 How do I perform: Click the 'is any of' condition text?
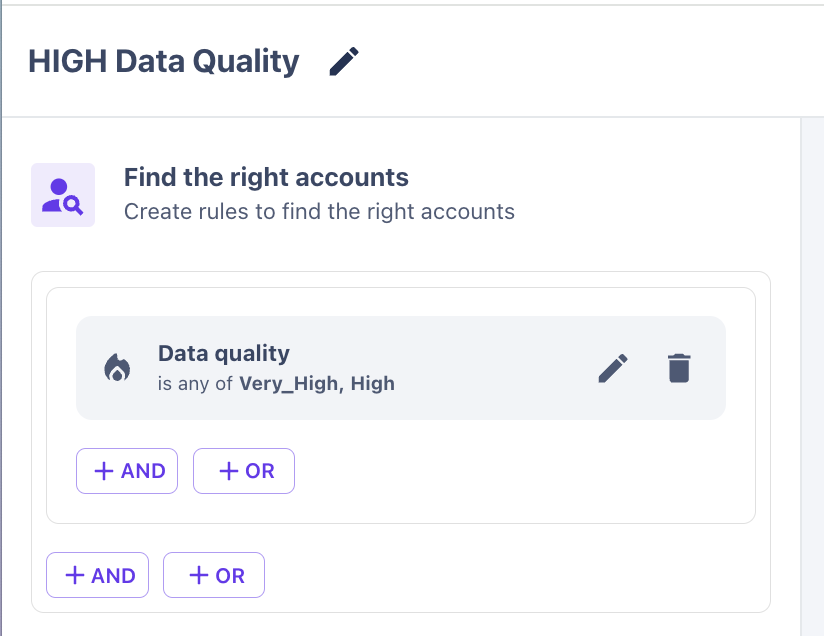pyautogui.click(x=196, y=383)
